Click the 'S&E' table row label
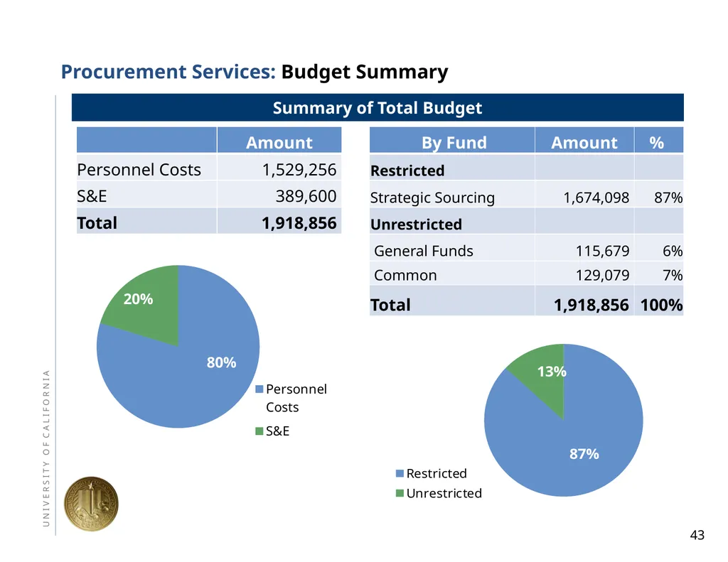 coord(92,196)
